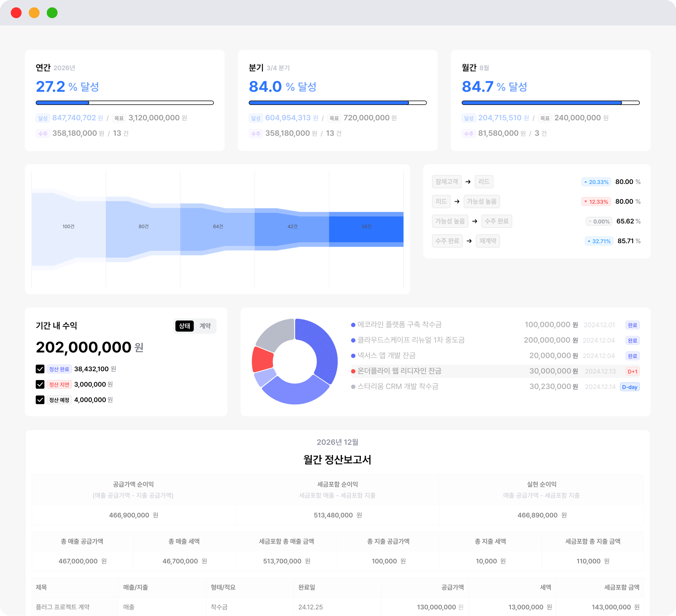676x616 pixels.
Task: Click the annual 27.2% progress bar
Action: 124,103
